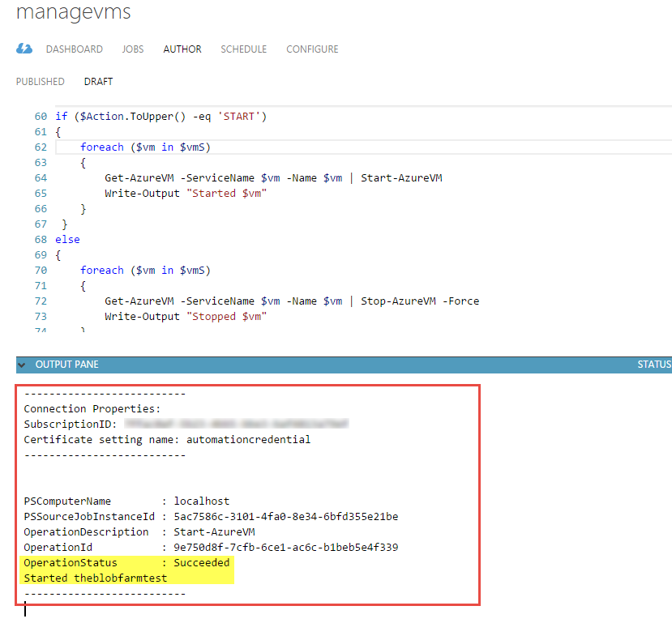672x623 pixels.
Task: Go to the CONFIGURE tab
Action: tap(312, 49)
